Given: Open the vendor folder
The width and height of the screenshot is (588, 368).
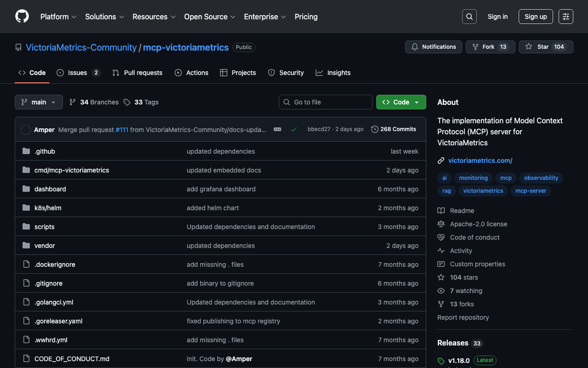Looking at the screenshot, I should point(45,246).
